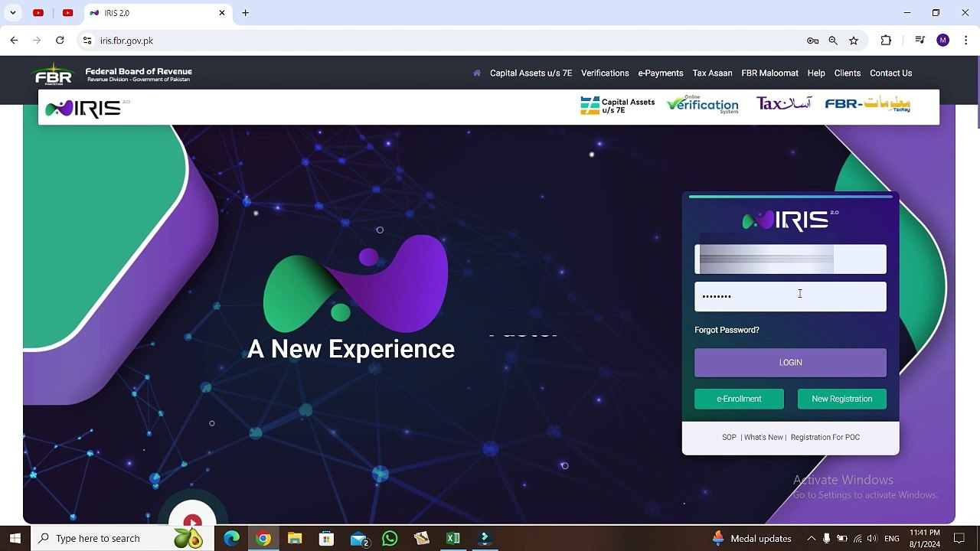Reload the iris.fbr.gov.pk page
980x551 pixels.
(x=60, y=41)
